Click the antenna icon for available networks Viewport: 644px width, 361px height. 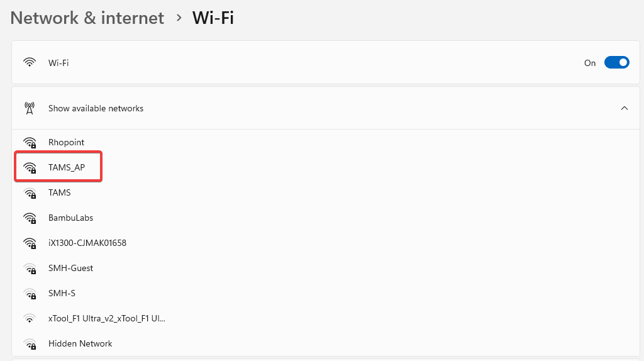(30, 108)
